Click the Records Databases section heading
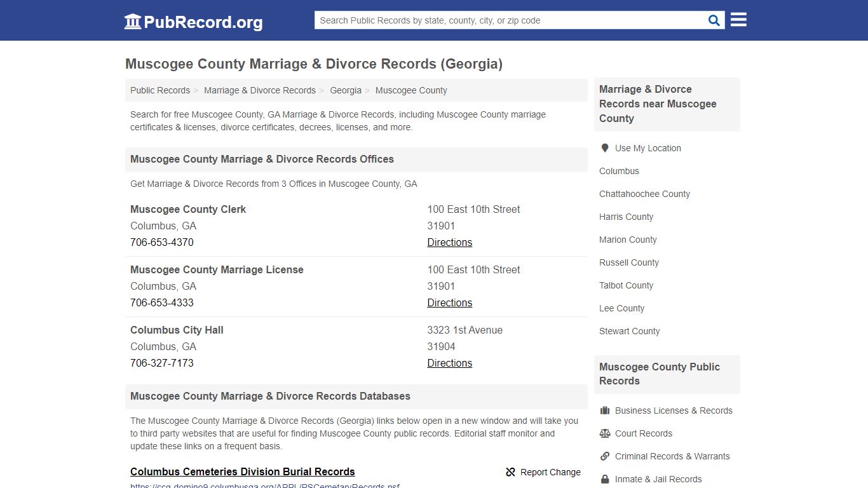 point(270,396)
